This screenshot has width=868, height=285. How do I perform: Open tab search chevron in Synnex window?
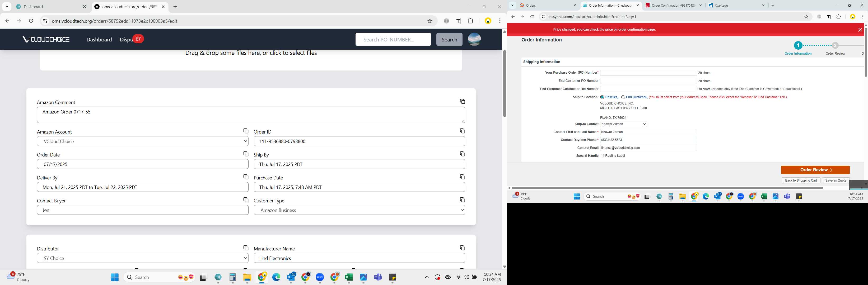click(512, 5)
